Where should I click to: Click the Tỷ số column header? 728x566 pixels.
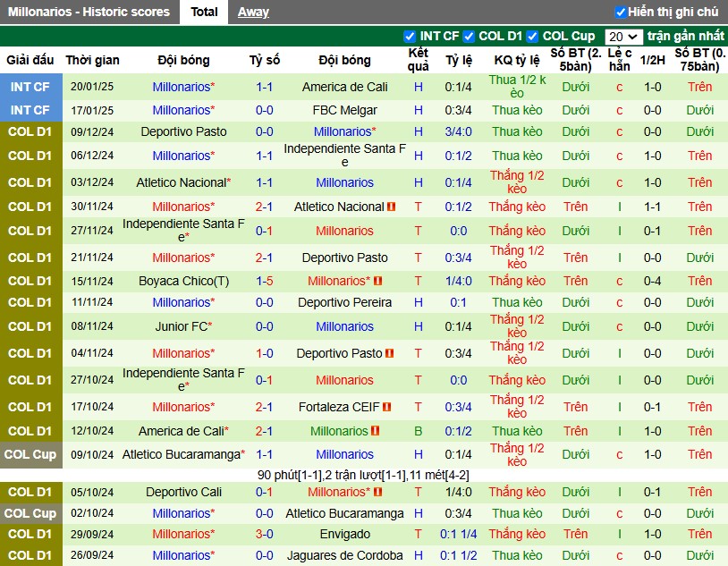click(264, 60)
